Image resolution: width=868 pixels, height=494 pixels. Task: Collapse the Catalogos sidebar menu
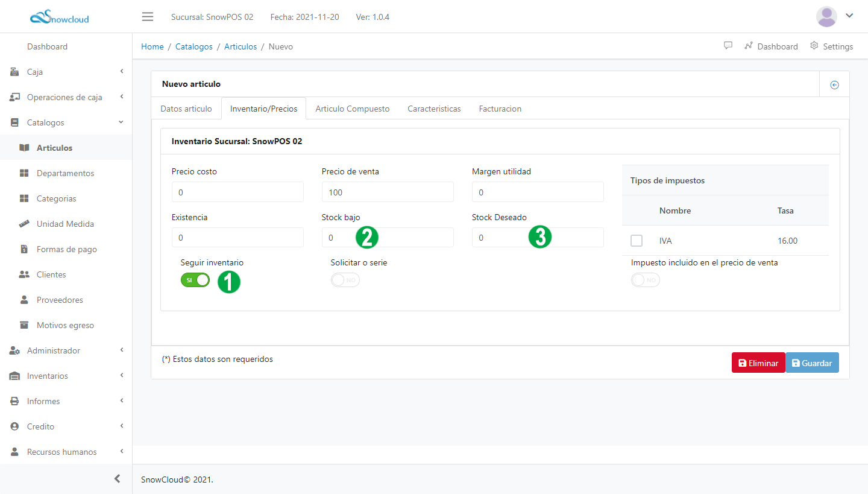click(x=66, y=122)
